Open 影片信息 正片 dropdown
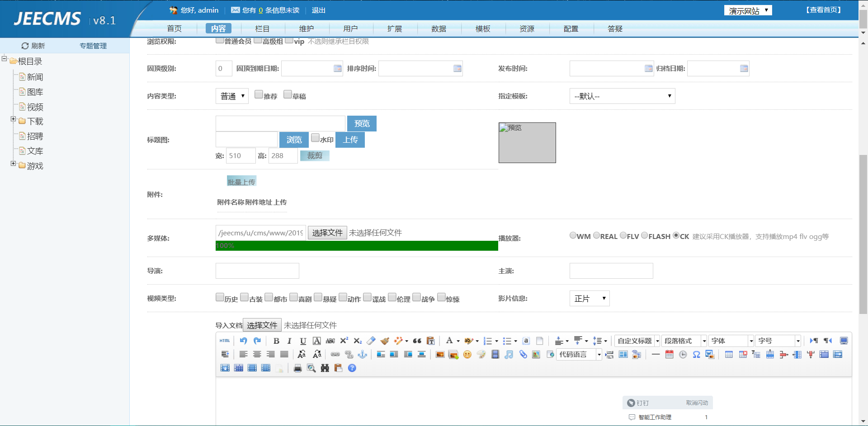The width and height of the screenshot is (868, 426). [590, 299]
